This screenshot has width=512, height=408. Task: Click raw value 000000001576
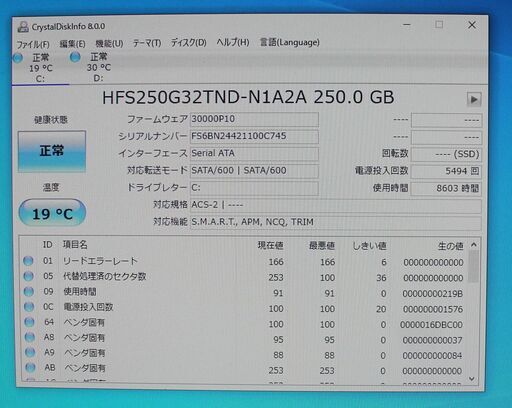tap(433, 310)
